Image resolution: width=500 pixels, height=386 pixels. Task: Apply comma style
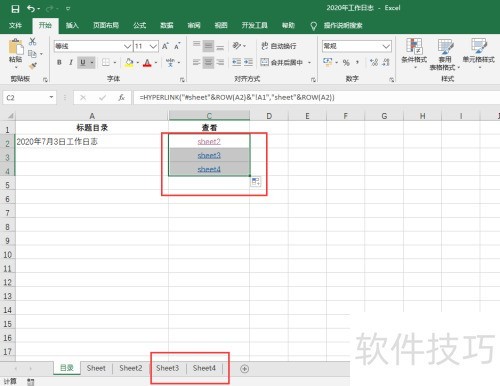click(357, 62)
